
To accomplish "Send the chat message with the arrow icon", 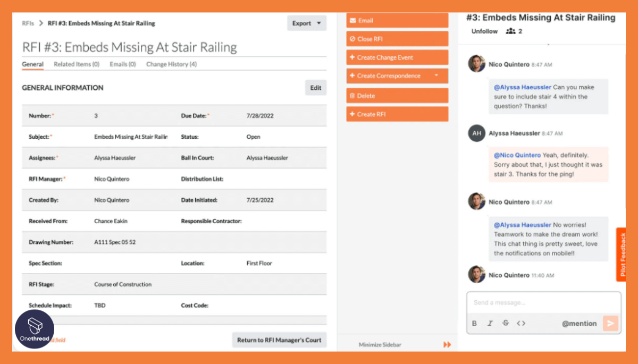I will pos(610,323).
